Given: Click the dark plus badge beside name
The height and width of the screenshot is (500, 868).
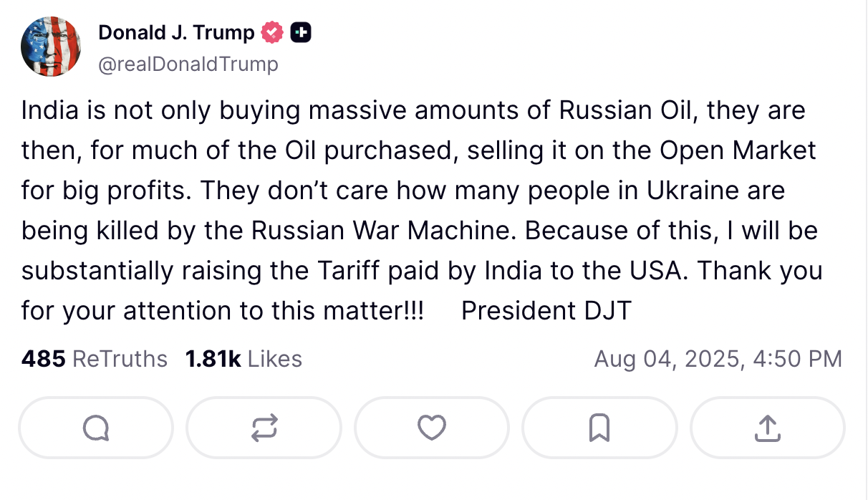Looking at the screenshot, I should pyautogui.click(x=301, y=32).
